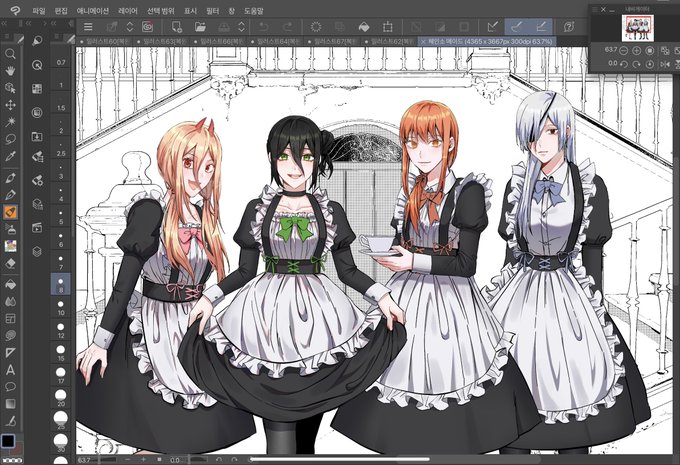Click the Undo arrow in command bar
The width and height of the screenshot is (680, 465).
coord(263,27)
